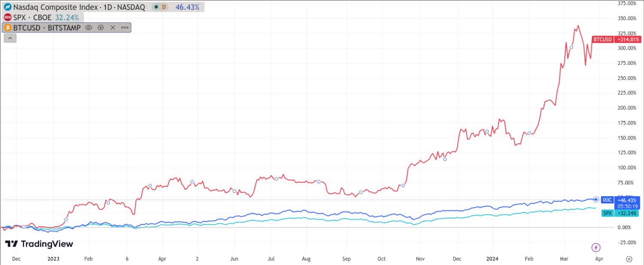Select the SPX · CBOE legend label

(32, 17)
